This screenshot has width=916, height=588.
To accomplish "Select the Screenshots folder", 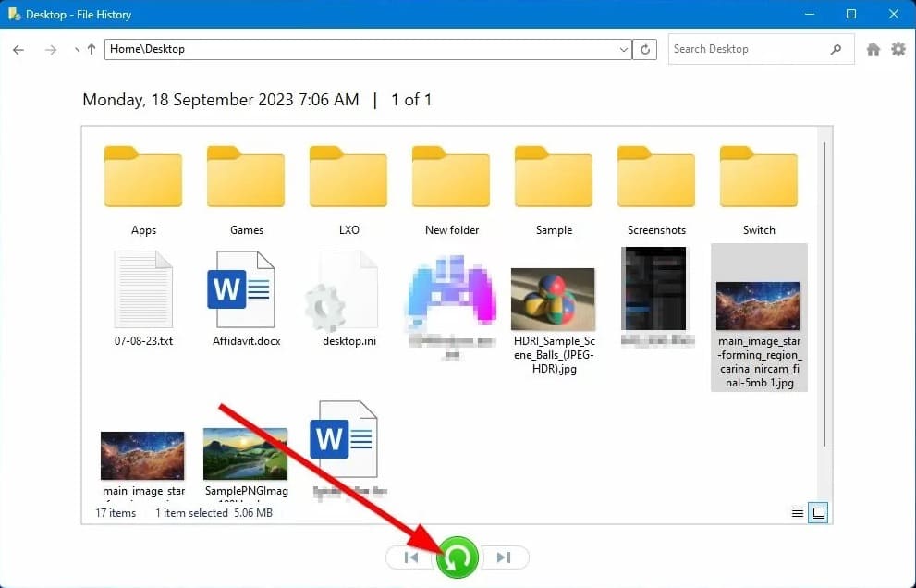I will (x=656, y=190).
